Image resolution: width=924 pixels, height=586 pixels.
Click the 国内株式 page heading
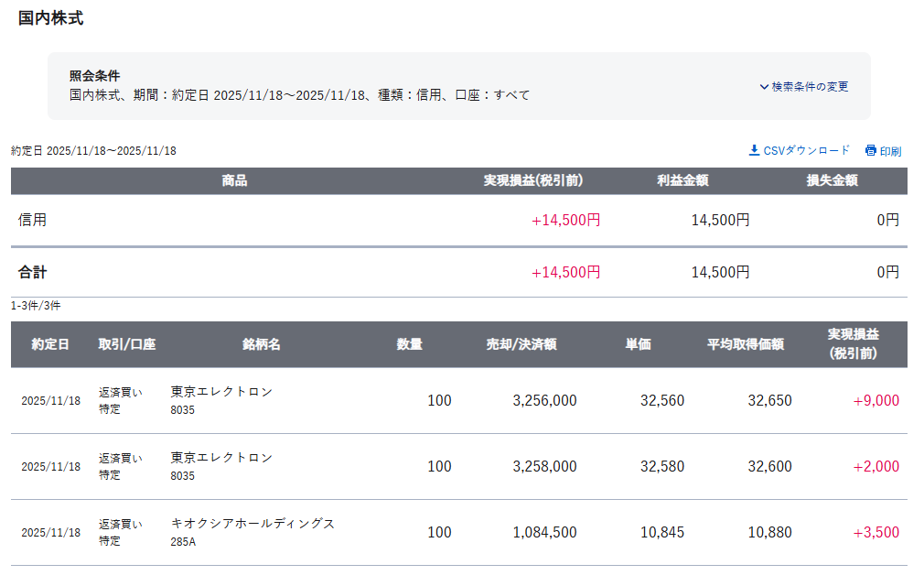coord(51,18)
